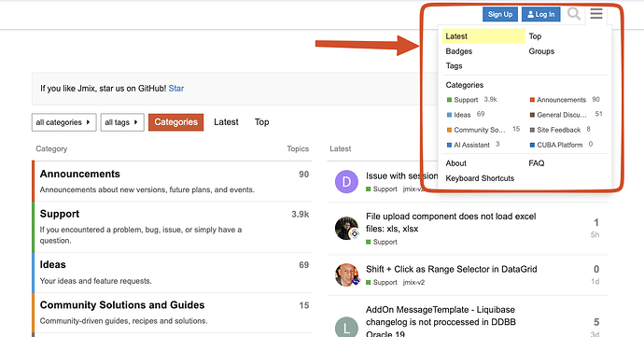Click the Topics column header
The image size is (644, 337).
tap(298, 148)
